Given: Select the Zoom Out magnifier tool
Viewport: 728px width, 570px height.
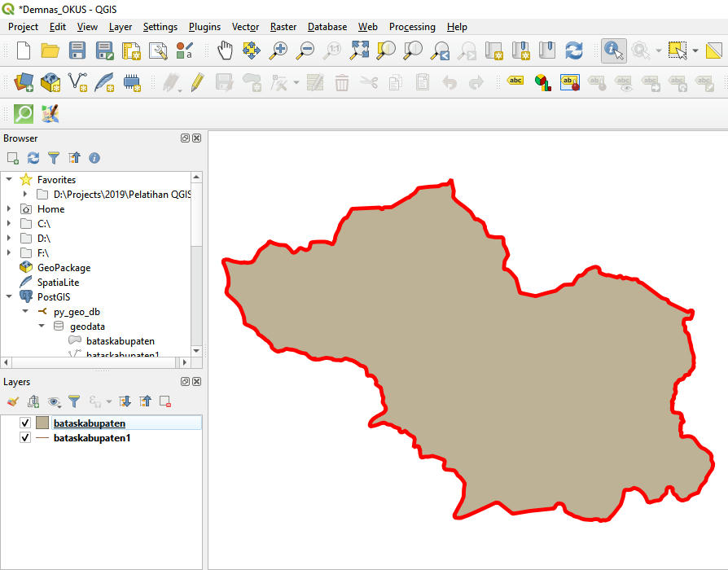Looking at the screenshot, I should click(x=305, y=50).
